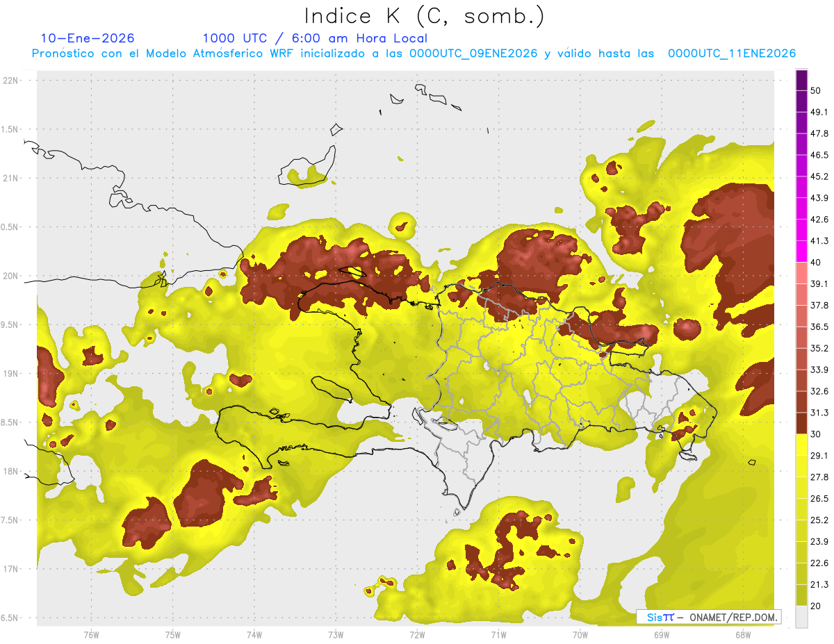Click the colorbar label "22.6"
The image size is (834, 644).
coord(819,563)
